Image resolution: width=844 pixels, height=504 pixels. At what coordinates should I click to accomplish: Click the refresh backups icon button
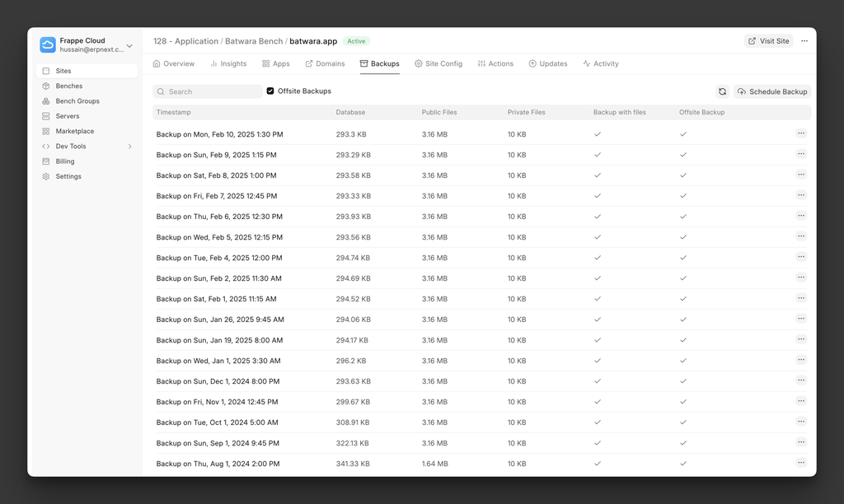(722, 91)
